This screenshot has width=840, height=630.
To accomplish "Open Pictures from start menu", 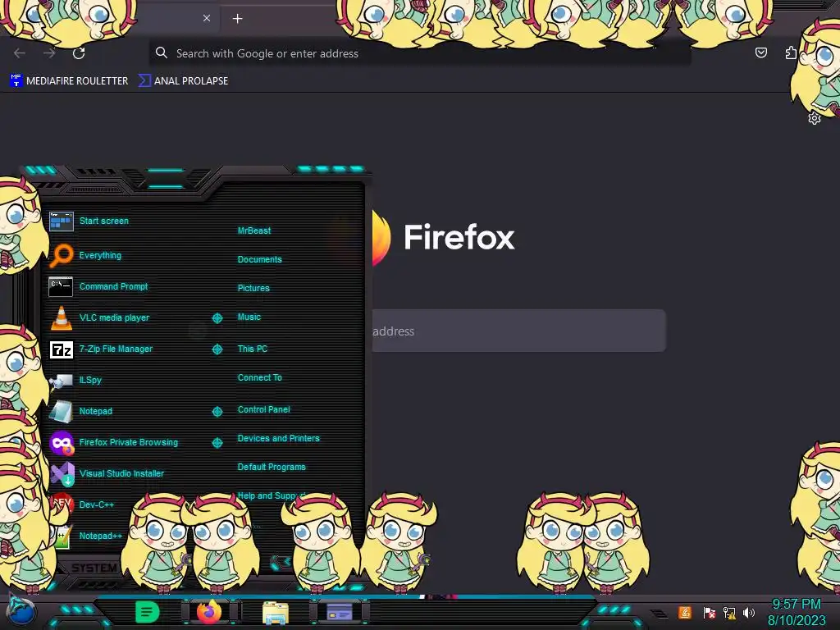I will coord(253,288).
